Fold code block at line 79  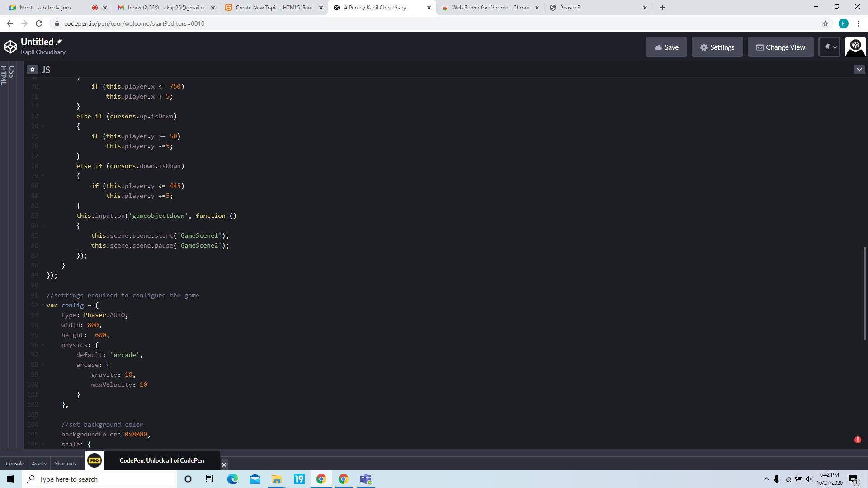click(43, 176)
